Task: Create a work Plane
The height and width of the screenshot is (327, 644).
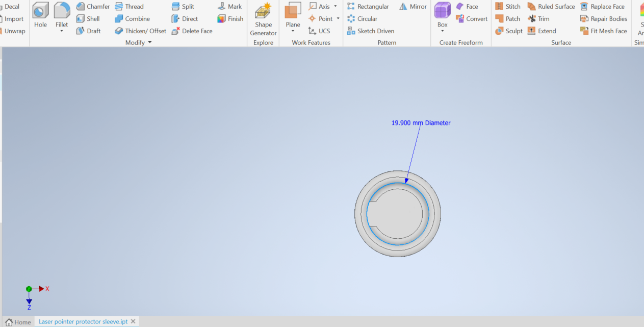Action: (293, 14)
